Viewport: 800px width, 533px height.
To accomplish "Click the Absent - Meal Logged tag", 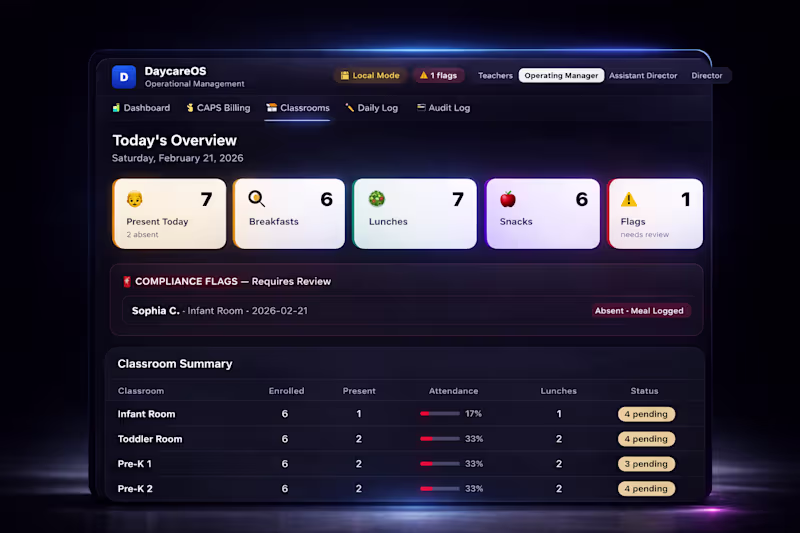I will tap(639, 311).
